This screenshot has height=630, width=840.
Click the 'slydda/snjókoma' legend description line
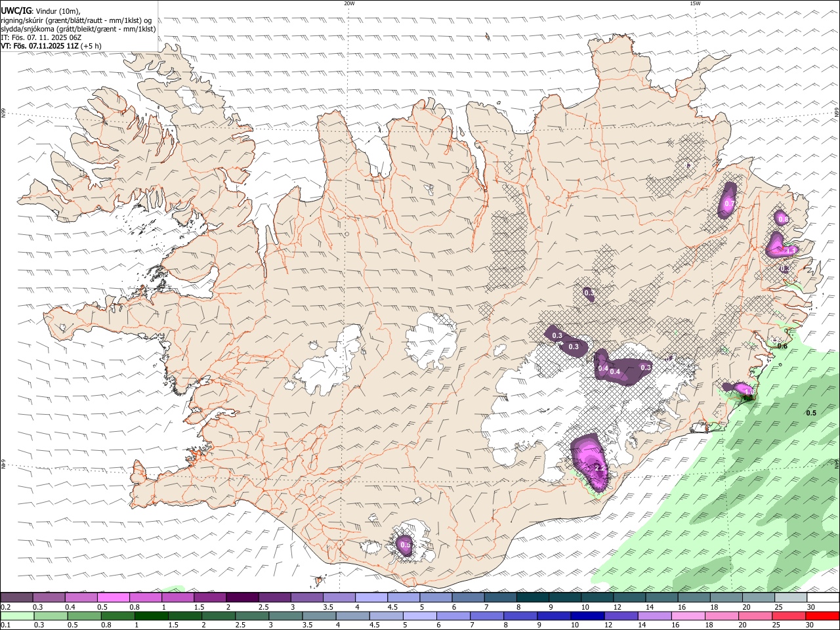(78, 28)
